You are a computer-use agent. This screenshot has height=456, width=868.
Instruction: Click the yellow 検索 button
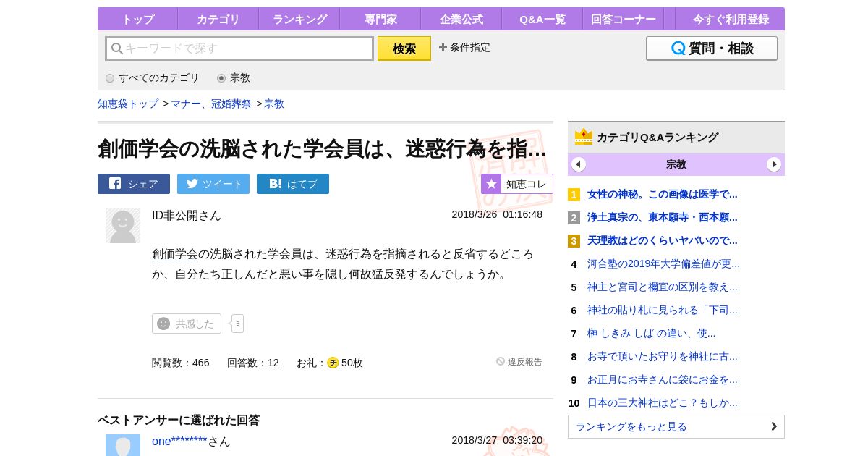click(404, 48)
